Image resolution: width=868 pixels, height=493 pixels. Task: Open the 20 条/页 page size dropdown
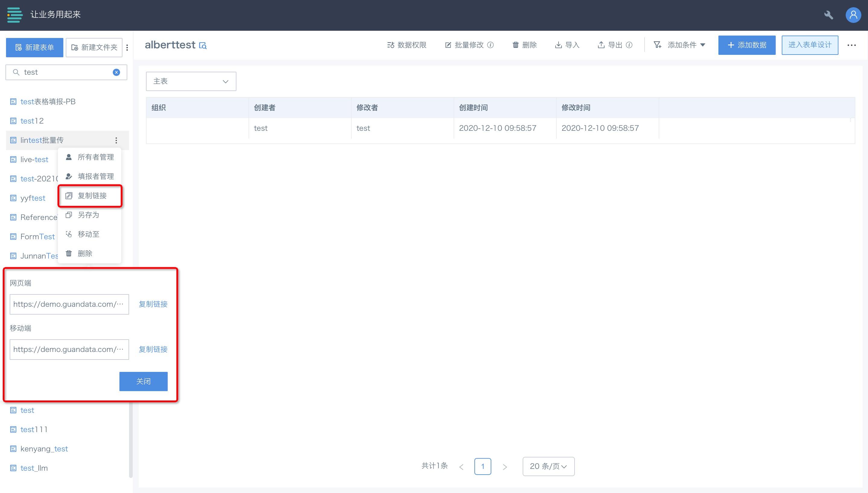[549, 466]
